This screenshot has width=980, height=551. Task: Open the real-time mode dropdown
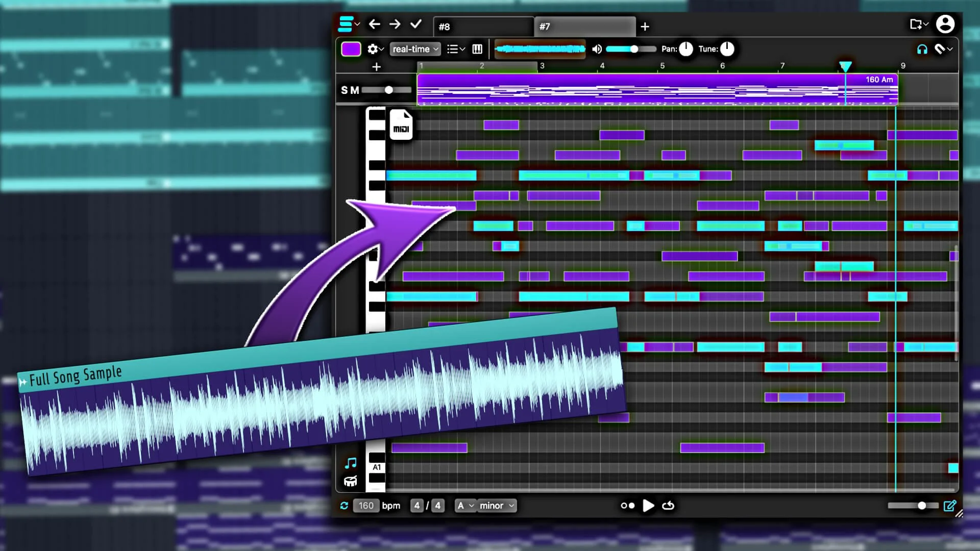[413, 49]
